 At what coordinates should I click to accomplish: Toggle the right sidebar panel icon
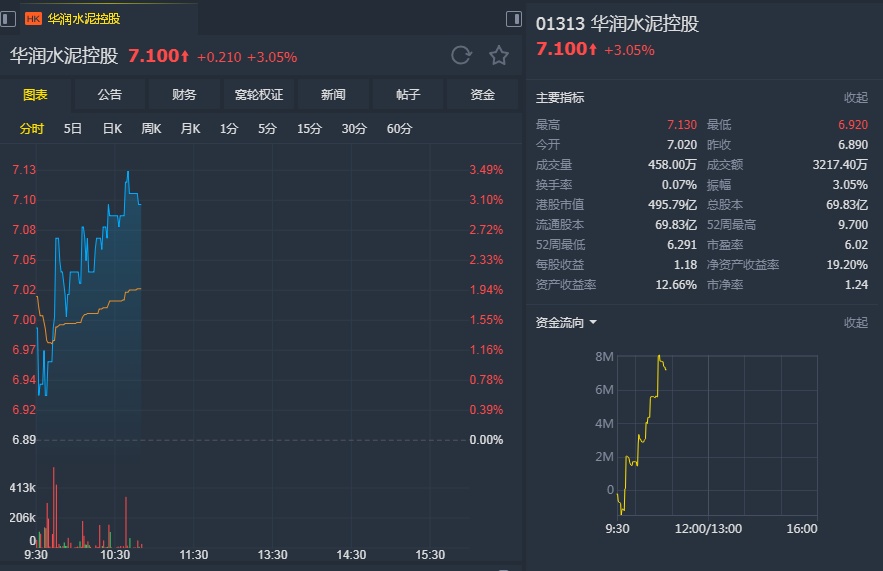click(x=514, y=18)
